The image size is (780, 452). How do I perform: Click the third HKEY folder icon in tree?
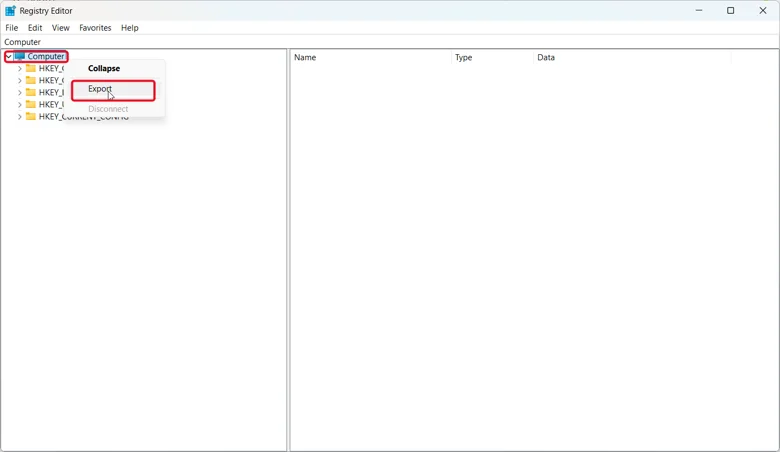click(31, 92)
